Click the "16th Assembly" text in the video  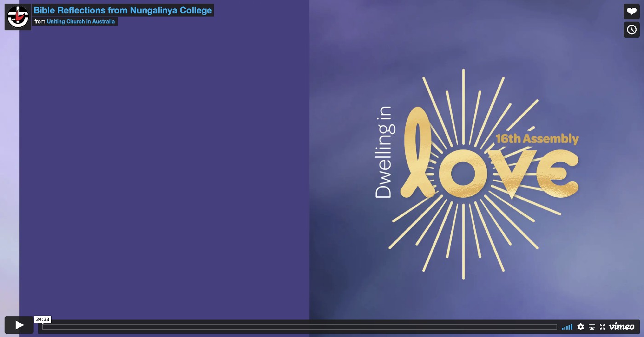(x=537, y=139)
